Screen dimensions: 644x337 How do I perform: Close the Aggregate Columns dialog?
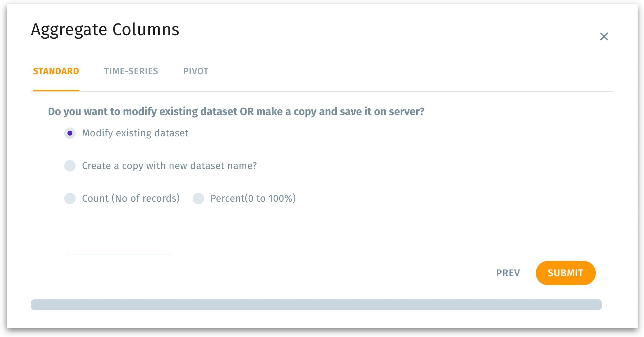pos(604,37)
